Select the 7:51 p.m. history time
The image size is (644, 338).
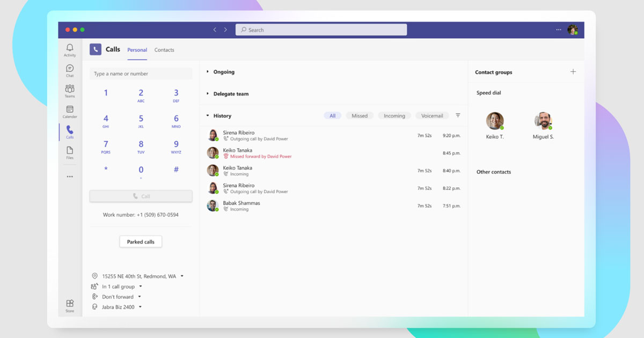tap(451, 206)
